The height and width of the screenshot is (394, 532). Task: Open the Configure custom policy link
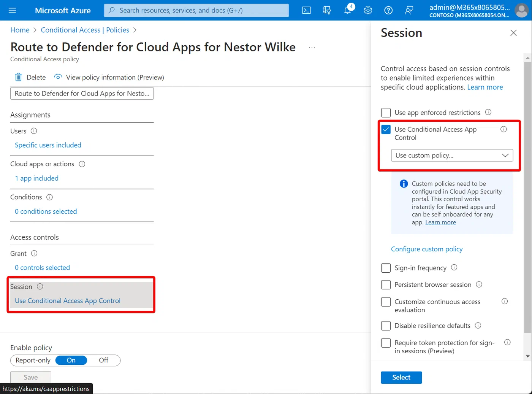[x=427, y=249]
